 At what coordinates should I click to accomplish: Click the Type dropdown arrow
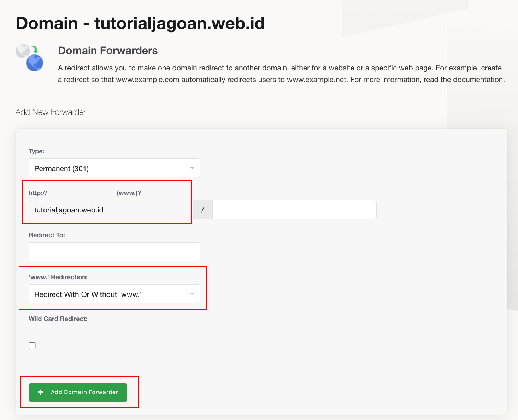192,168
